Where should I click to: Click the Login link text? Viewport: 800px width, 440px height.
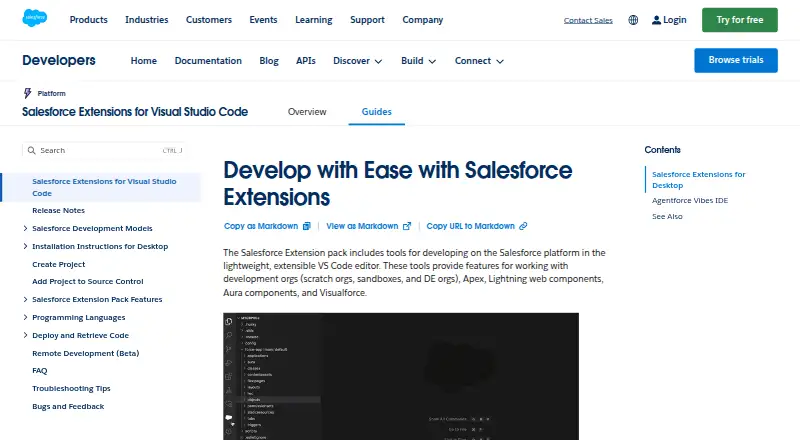[x=674, y=20]
